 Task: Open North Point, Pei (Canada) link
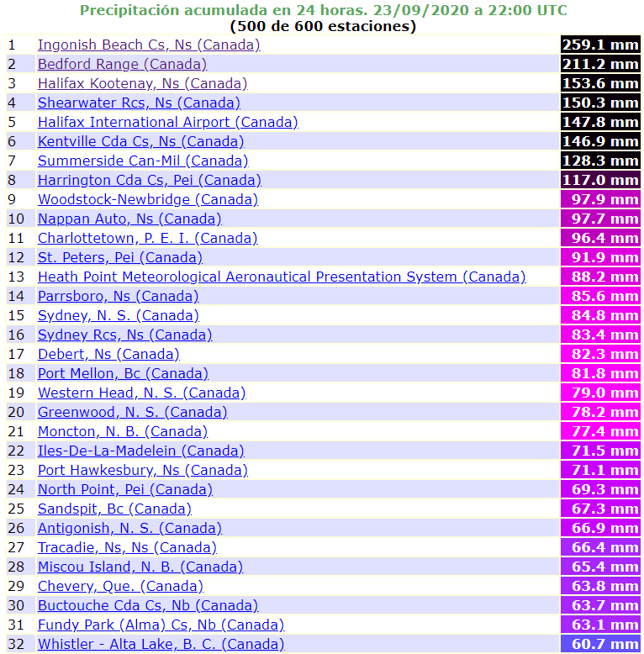point(125,489)
